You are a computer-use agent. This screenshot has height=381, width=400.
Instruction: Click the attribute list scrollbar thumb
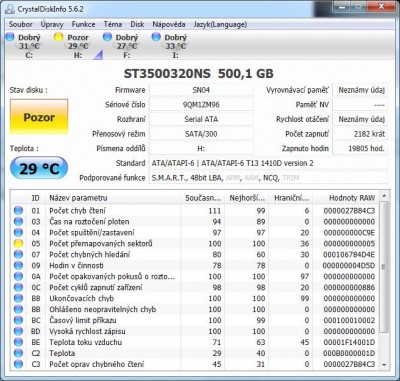(384, 267)
